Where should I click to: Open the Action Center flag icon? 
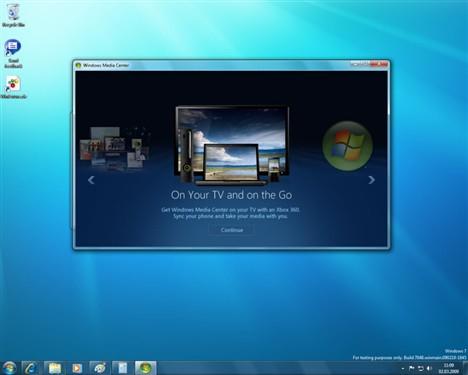[411, 368]
